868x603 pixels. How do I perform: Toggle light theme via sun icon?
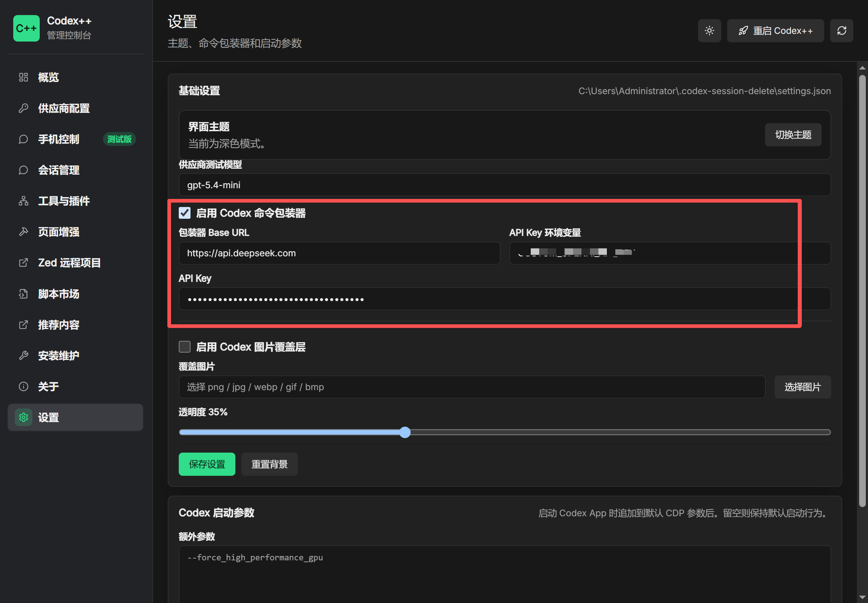[x=709, y=31]
